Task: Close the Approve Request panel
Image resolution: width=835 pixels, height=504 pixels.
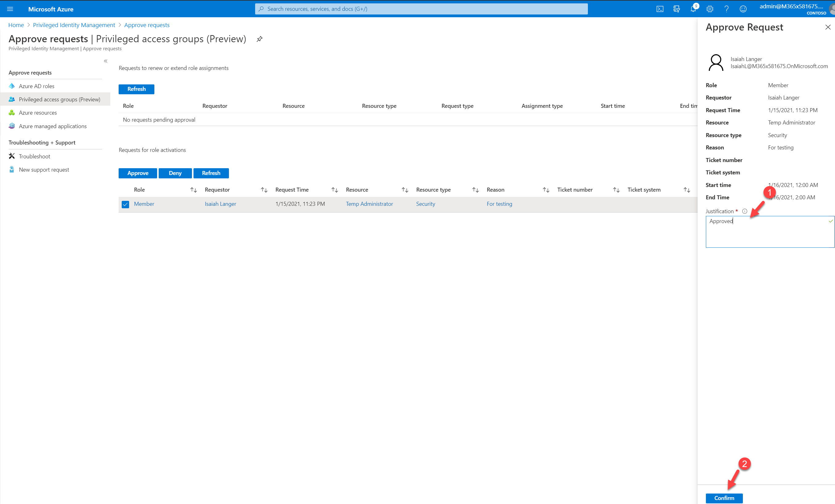Action: [x=828, y=27]
